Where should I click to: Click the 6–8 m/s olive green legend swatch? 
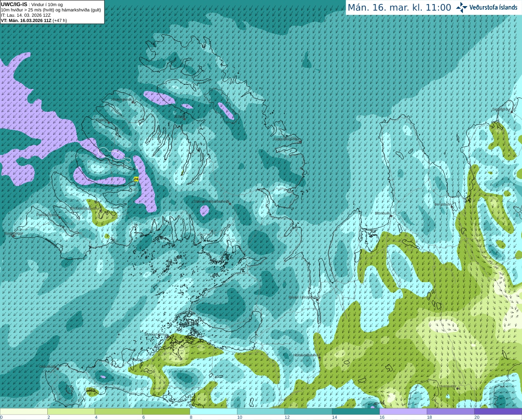[x=166, y=411]
